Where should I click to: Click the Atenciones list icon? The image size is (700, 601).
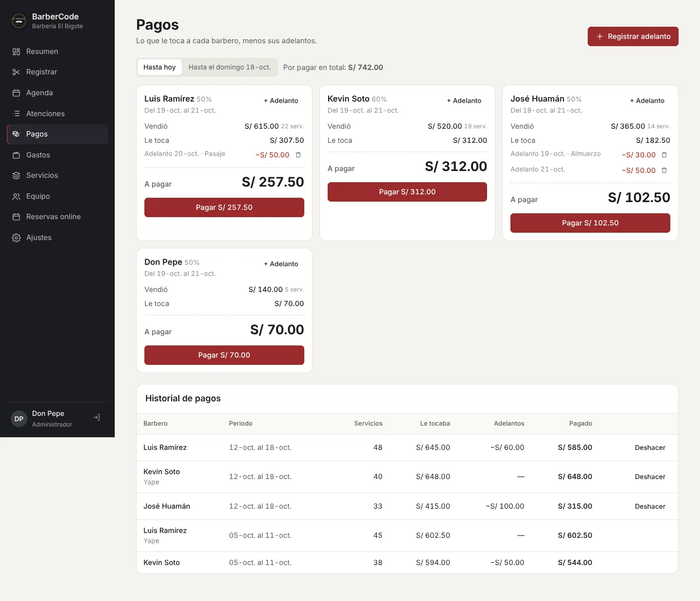(x=16, y=114)
